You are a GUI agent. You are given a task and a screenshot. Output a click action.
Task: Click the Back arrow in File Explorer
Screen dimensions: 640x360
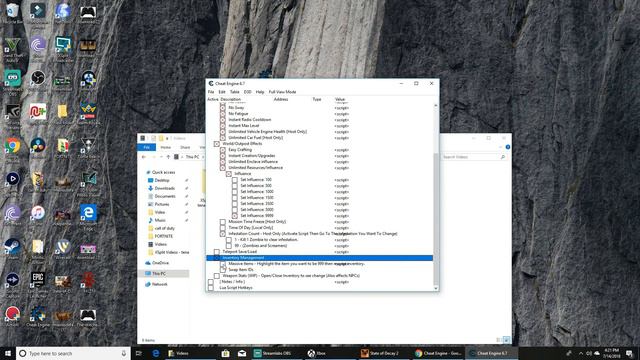pyautogui.click(x=144, y=157)
